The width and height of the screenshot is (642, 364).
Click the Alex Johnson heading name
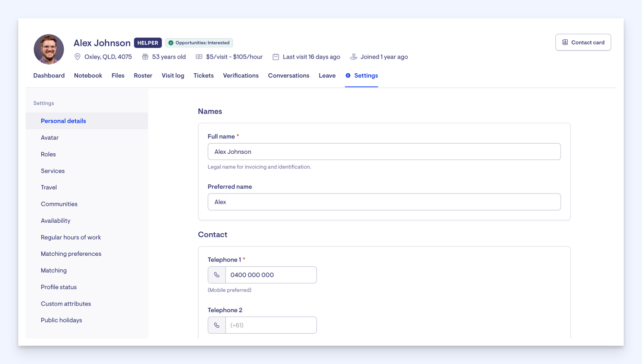(102, 43)
